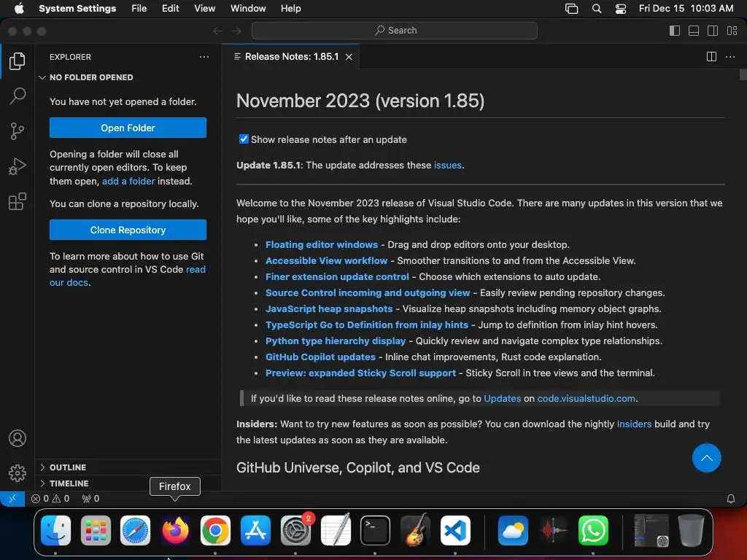Open the View menu
Screen dimensions: 747x560
coord(204,9)
